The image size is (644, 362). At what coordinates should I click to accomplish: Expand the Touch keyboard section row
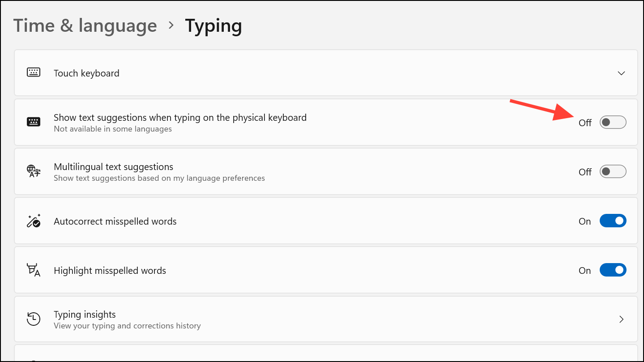[326, 73]
